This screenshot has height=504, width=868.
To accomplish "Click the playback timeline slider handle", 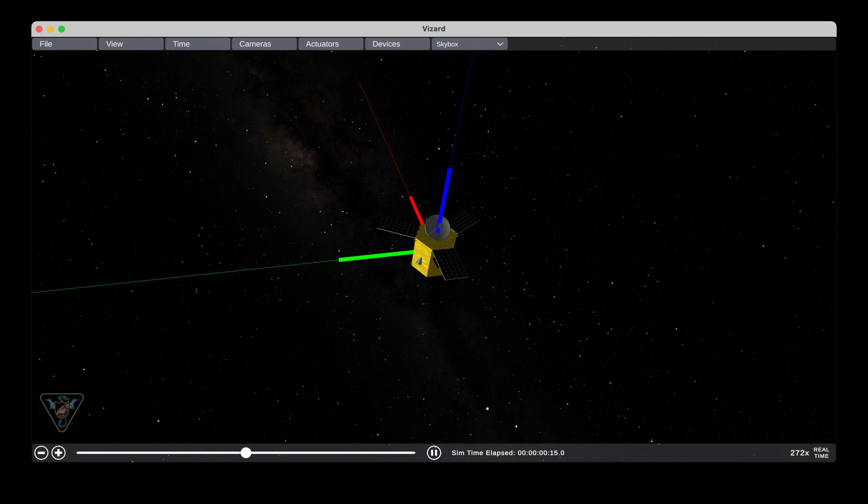I will (246, 453).
